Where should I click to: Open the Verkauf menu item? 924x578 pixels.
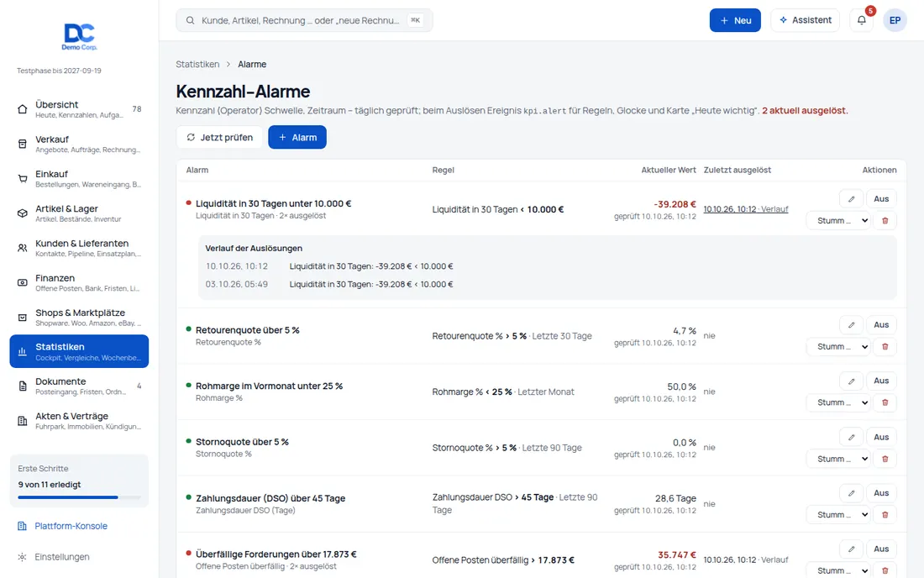pos(79,144)
